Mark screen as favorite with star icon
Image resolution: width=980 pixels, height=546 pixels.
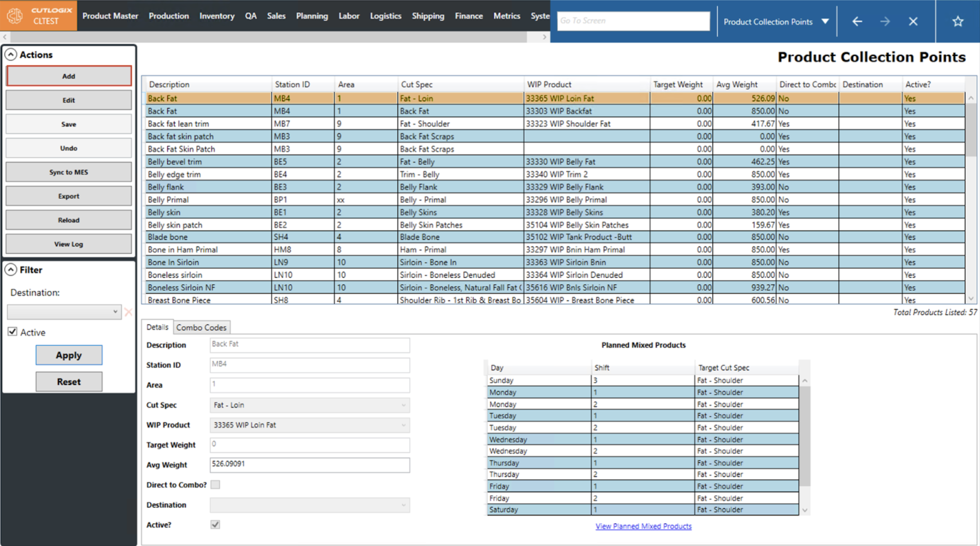click(x=958, y=21)
